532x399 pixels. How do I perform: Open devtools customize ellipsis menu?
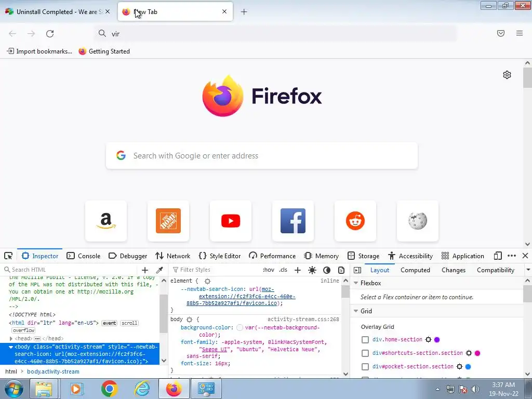pos(512,256)
